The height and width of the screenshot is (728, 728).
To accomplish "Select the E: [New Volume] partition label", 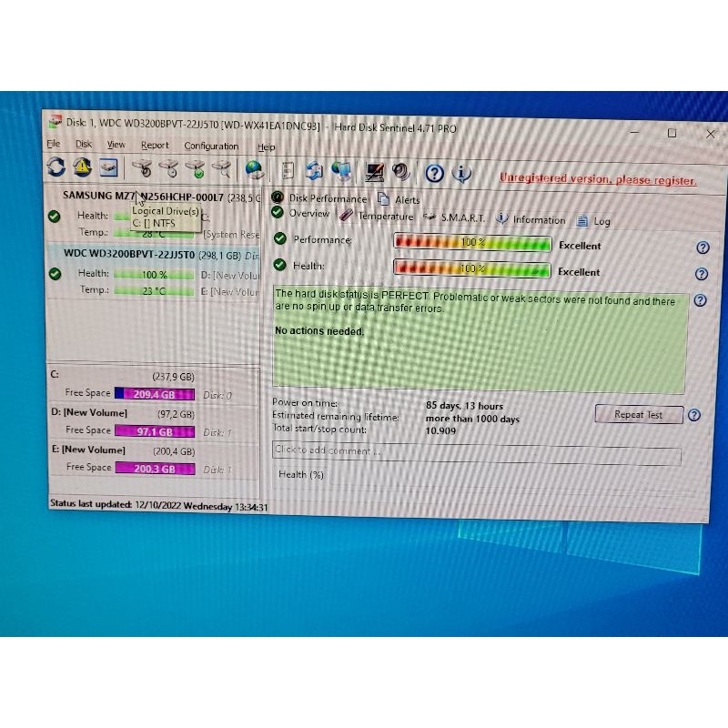I will coord(88,450).
